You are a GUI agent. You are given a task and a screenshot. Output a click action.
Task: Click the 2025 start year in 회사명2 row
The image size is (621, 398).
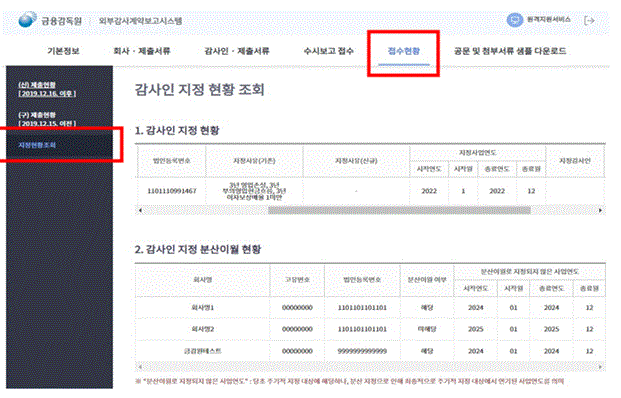point(475,329)
